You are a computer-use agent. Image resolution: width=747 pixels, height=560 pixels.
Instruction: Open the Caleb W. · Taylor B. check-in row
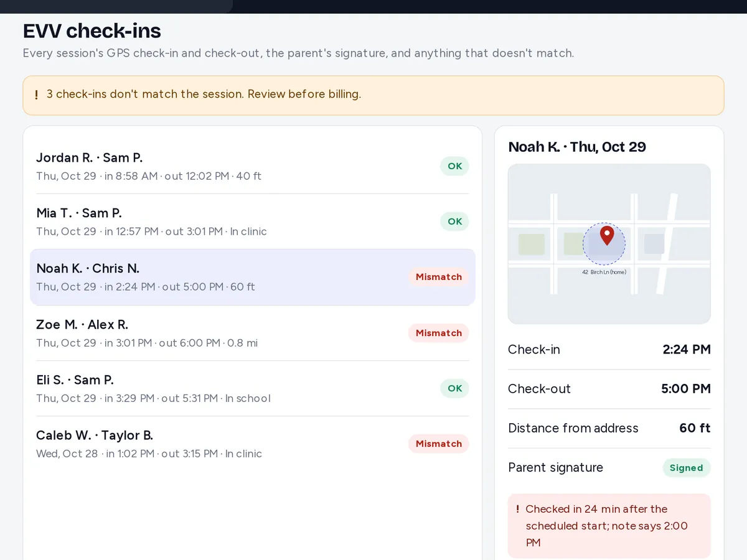(253, 444)
